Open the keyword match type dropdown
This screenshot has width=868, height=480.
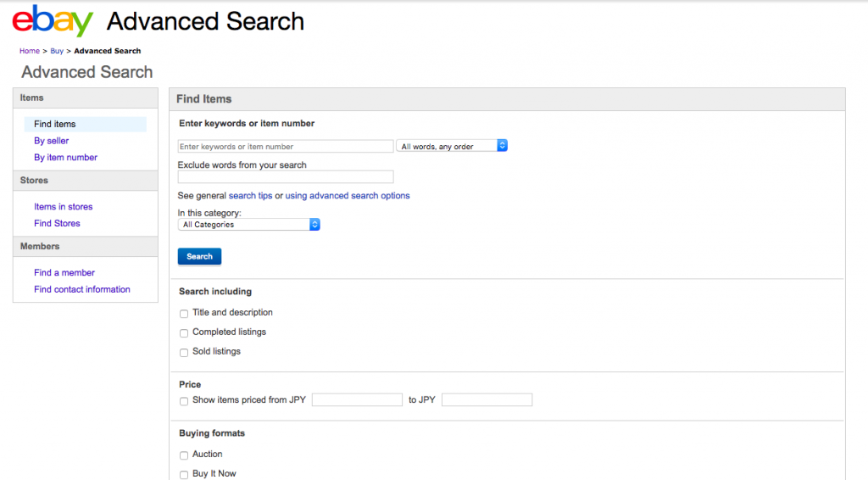(452, 146)
